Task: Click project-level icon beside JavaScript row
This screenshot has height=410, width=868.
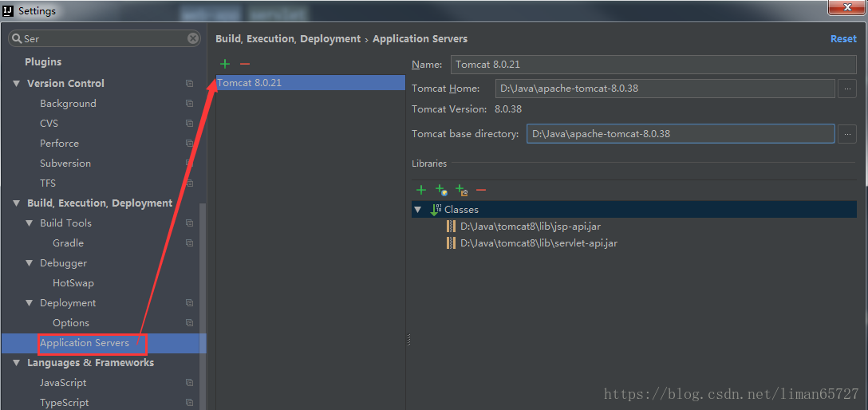Action: [x=189, y=382]
